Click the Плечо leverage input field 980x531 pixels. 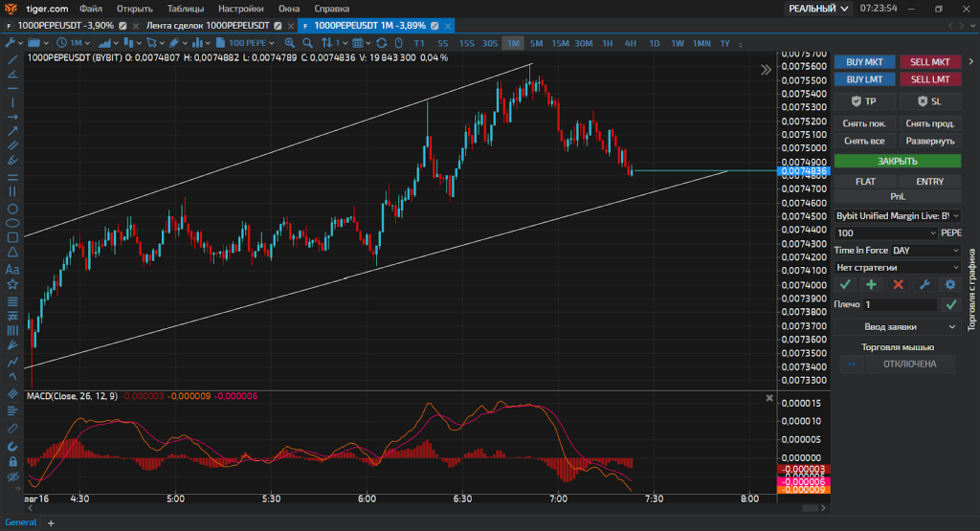coord(900,304)
